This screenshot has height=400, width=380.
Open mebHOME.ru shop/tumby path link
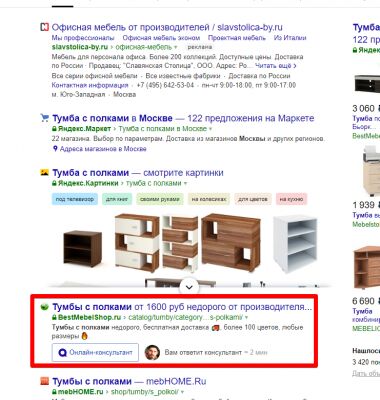tap(145, 391)
